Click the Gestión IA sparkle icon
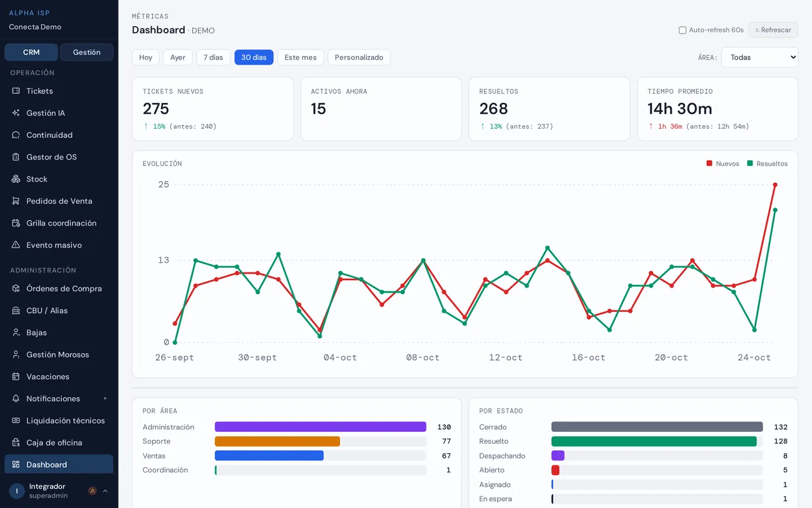The height and width of the screenshot is (508, 812). [16, 113]
